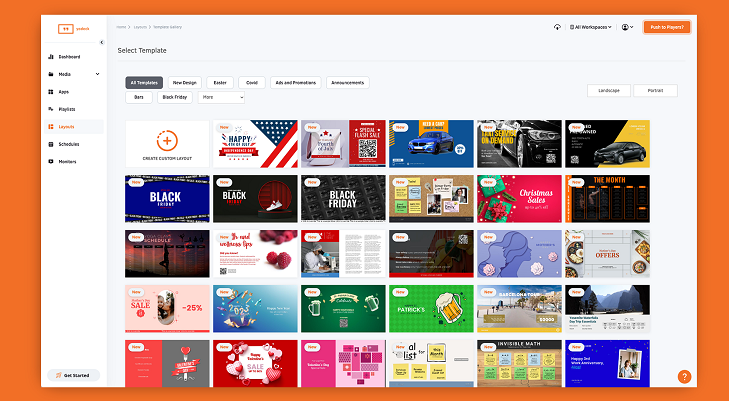
Task: Open the Dashboard sidebar icon
Action: pyautogui.click(x=51, y=57)
